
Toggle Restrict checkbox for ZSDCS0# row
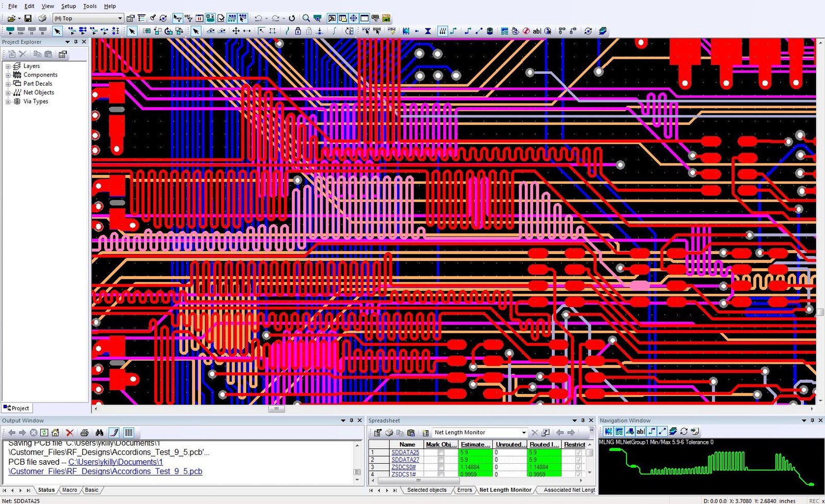[x=579, y=467]
